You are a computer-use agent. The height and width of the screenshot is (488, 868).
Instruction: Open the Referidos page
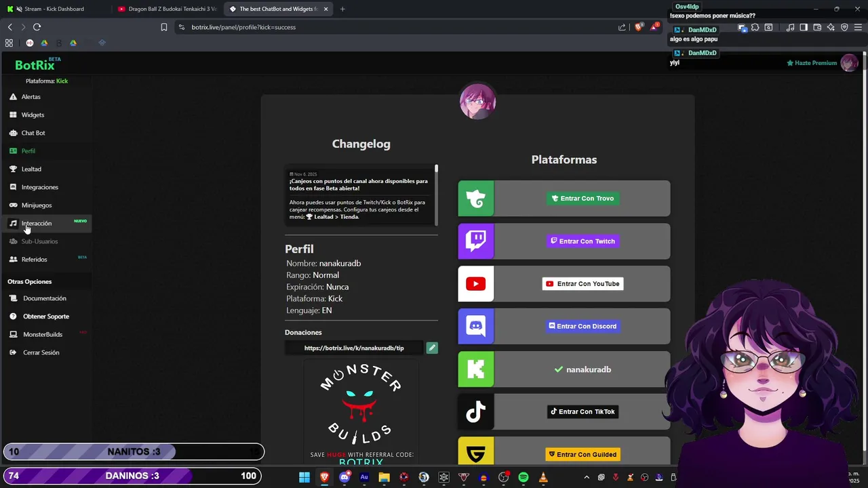pos(34,260)
